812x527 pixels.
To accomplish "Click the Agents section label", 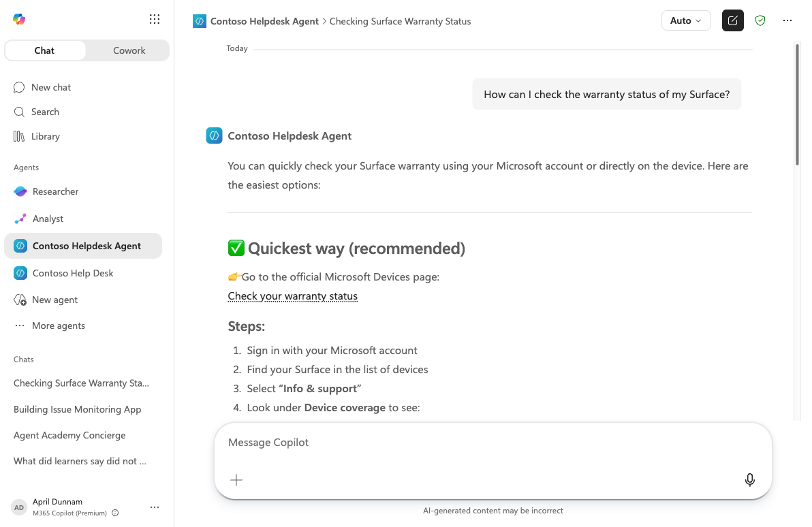I will (x=26, y=167).
